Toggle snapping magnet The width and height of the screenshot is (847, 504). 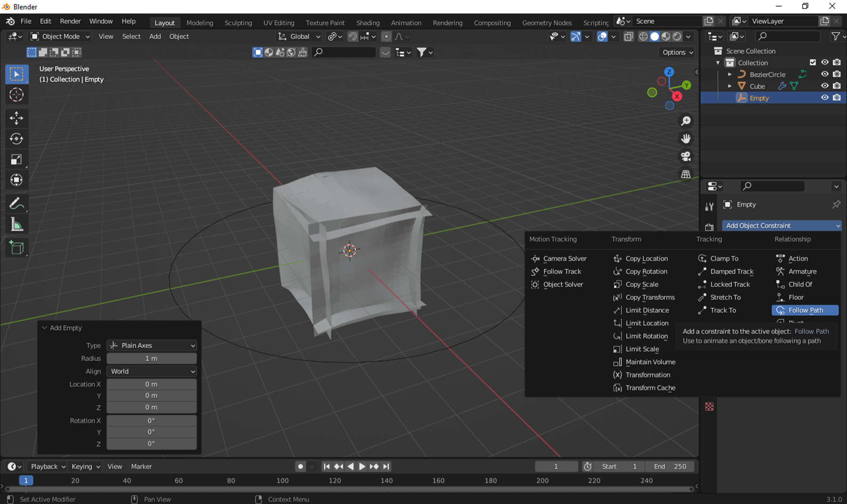352,37
